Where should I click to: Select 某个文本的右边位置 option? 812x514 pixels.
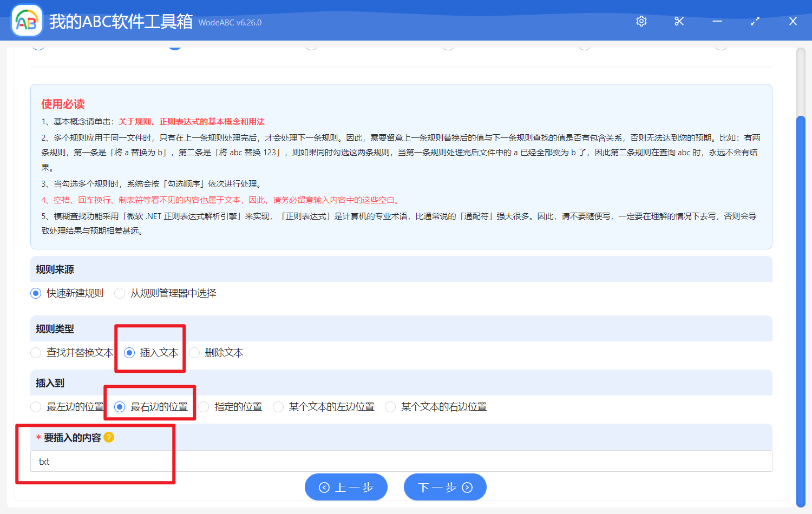390,406
